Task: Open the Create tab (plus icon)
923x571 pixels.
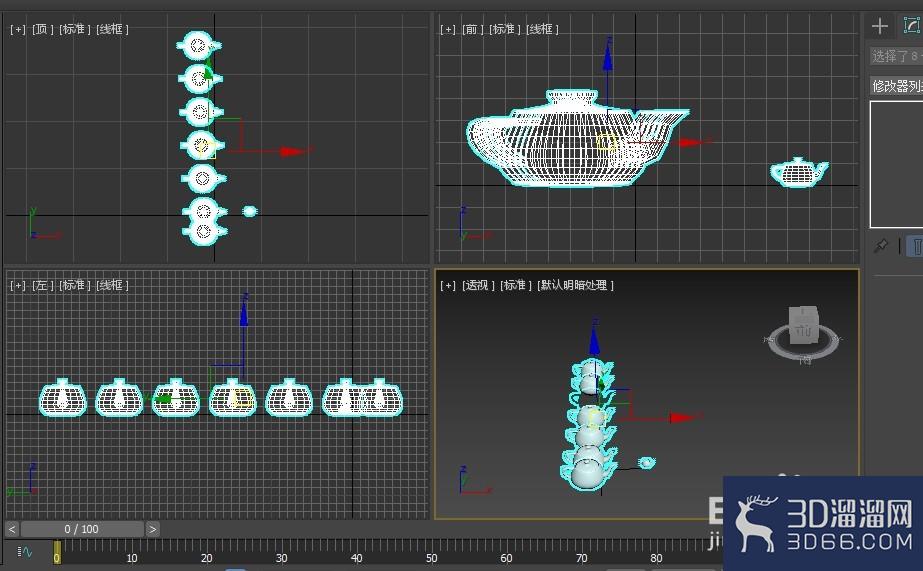Action: [x=879, y=26]
